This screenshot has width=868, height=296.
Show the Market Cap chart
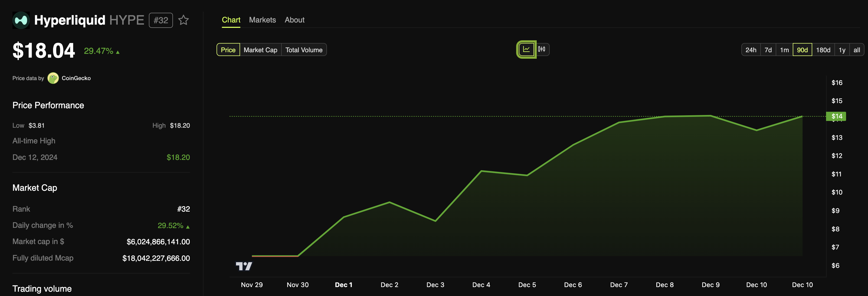[260, 50]
